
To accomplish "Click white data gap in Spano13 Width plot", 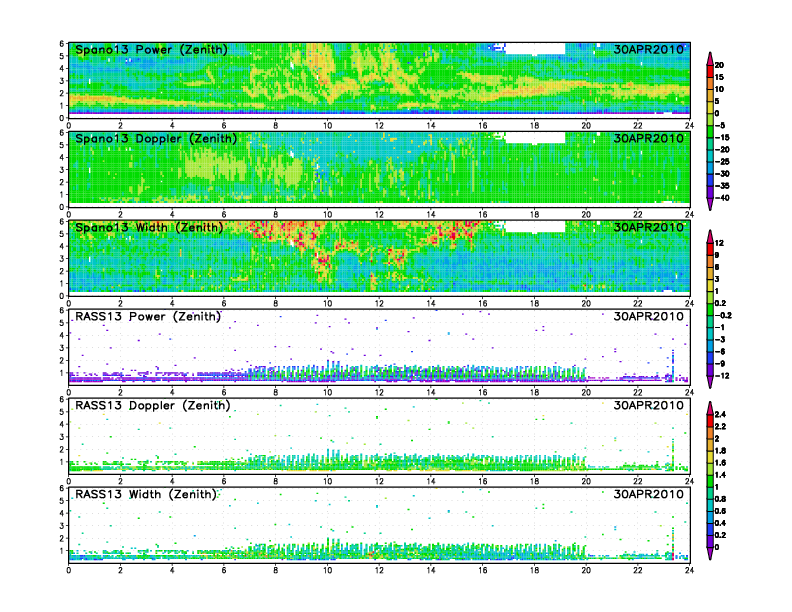I will [535, 226].
